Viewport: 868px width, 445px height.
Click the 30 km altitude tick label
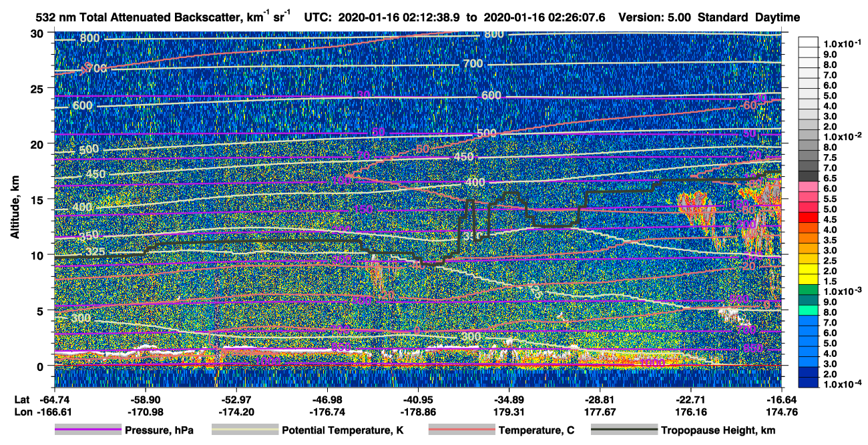click(x=37, y=33)
